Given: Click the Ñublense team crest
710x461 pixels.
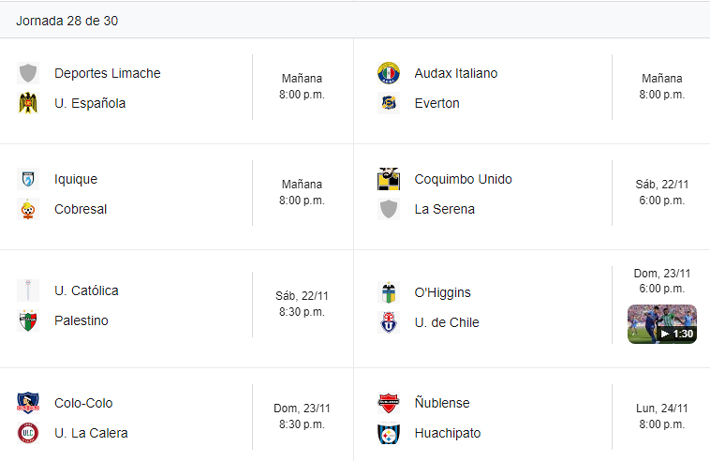Looking at the screenshot, I should (x=388, y=403).
